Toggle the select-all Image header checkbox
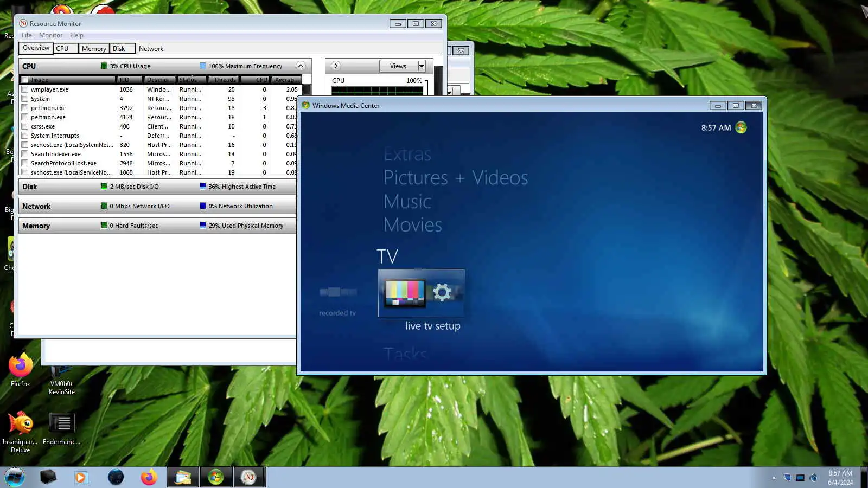 [x=24, y=80]
